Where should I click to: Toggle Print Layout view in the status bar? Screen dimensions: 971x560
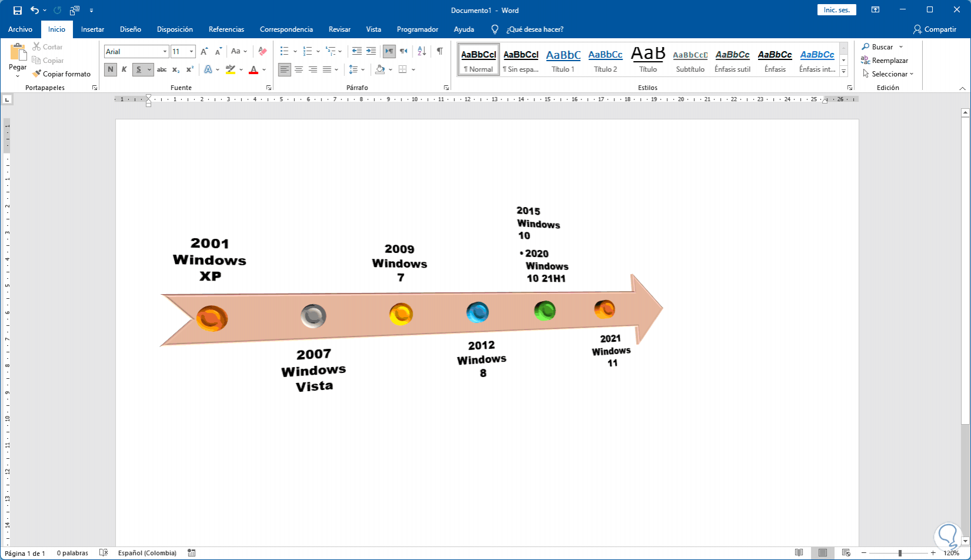822,553
